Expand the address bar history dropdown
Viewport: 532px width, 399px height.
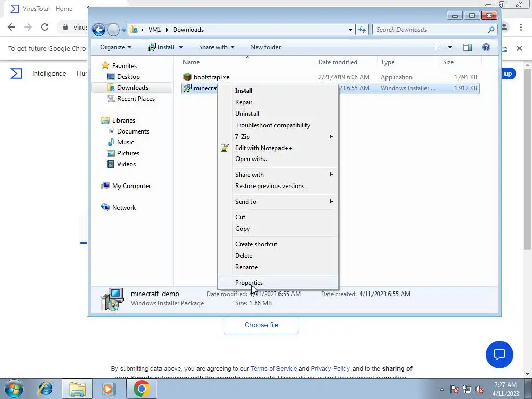pos(350,30)
